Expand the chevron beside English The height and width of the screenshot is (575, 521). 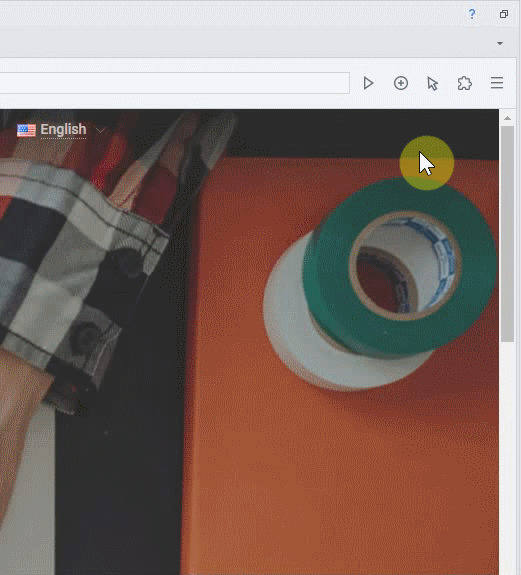(100, 130)
